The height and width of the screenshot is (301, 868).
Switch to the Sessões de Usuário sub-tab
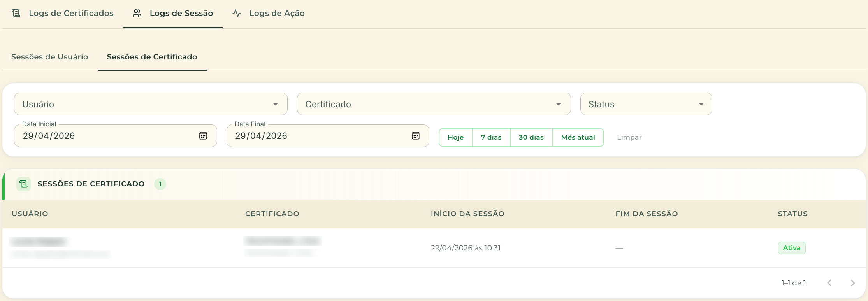50,57
